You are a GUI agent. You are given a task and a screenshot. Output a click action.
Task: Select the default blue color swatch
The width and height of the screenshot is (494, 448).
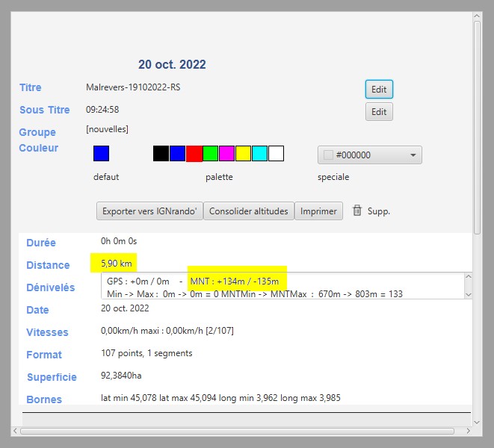[101, 154]
